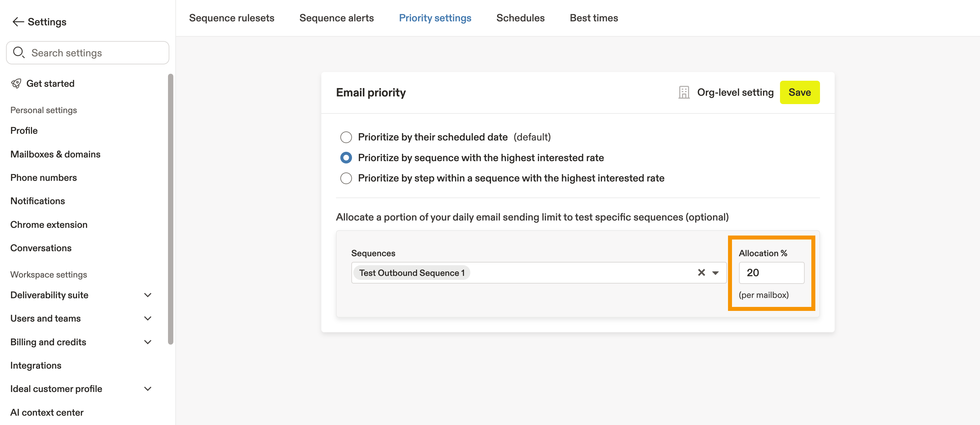Expand Ideal customer profile section
This screenshot has height=425, width=980.
[x=148, y=389]
